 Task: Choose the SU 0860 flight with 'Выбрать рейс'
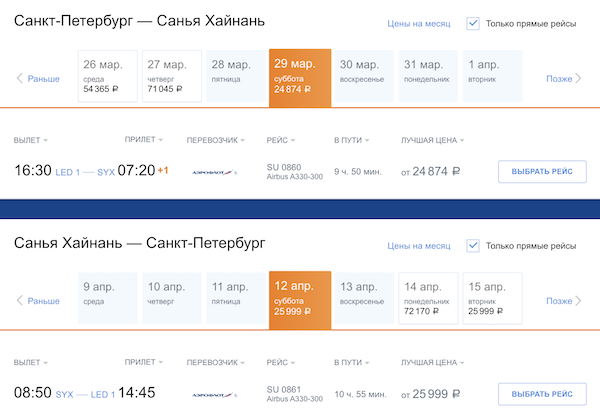[x=541, y=171]
